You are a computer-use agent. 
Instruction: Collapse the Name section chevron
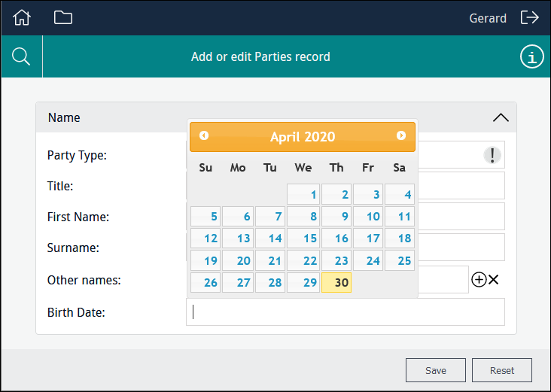[x=500, y=117]
